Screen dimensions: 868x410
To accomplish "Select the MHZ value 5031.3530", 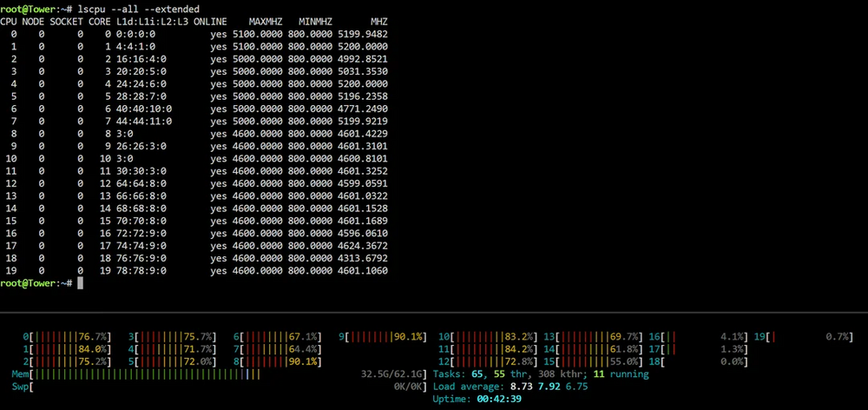I will tap(363, 71).
